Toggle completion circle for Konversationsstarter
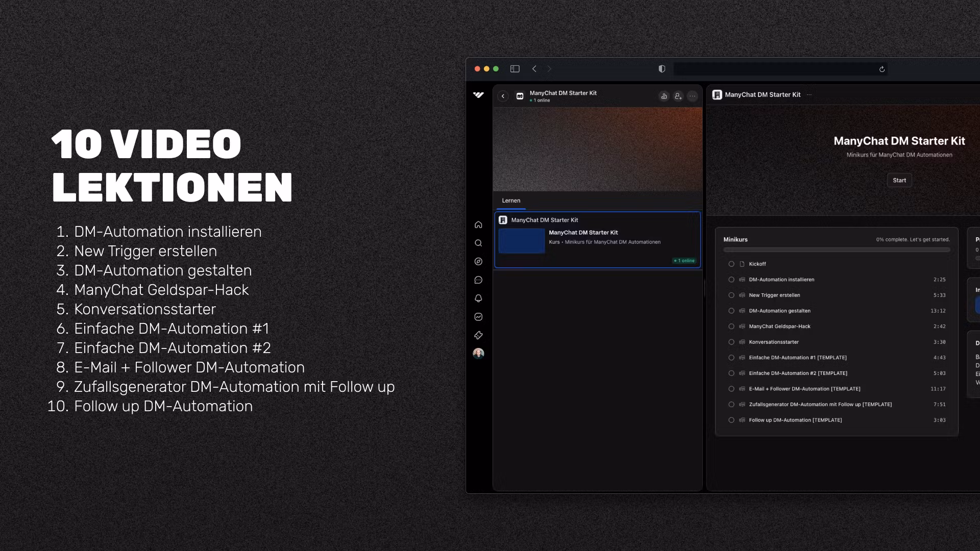Screen dimensions: 980x551 coord(731,342)
